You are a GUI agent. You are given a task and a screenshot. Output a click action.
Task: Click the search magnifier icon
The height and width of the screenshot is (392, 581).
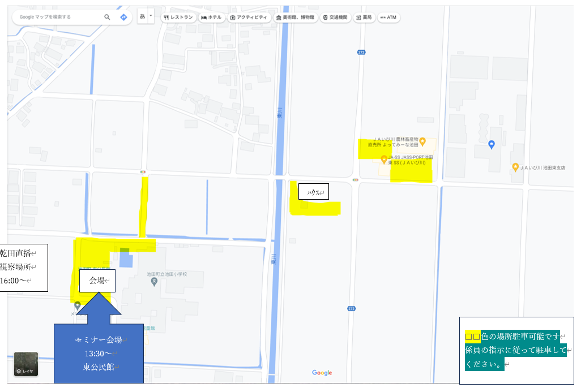[107, 17]
